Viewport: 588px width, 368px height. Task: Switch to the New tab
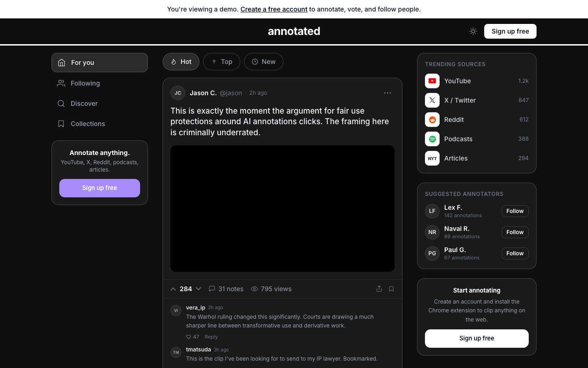[264, 62]
